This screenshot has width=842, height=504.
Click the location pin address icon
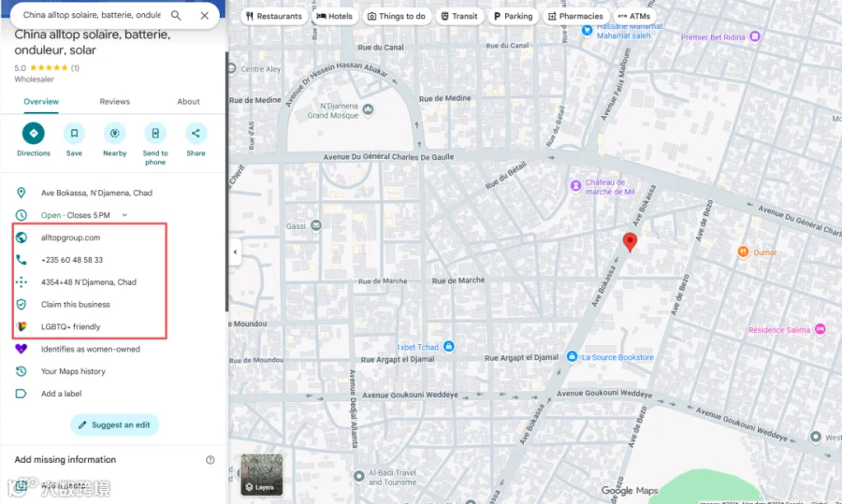tap(21, 193)
